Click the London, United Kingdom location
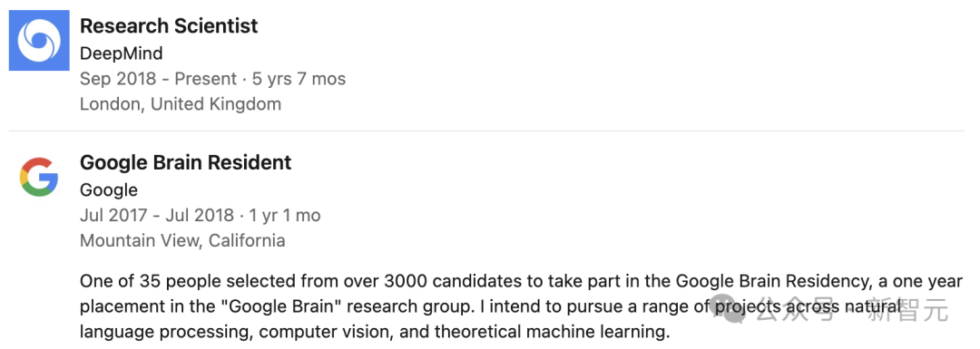This screenshot has width=980, height=349. tap(181, 103)
